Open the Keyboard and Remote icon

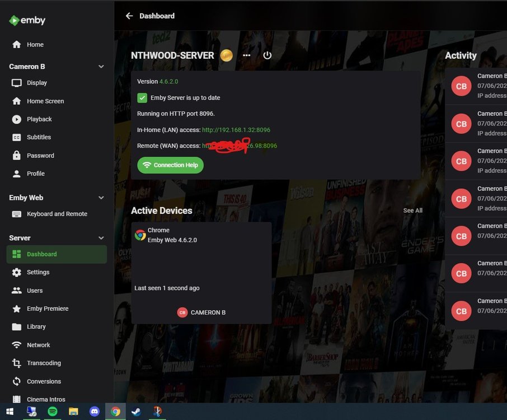coord(16,213)
